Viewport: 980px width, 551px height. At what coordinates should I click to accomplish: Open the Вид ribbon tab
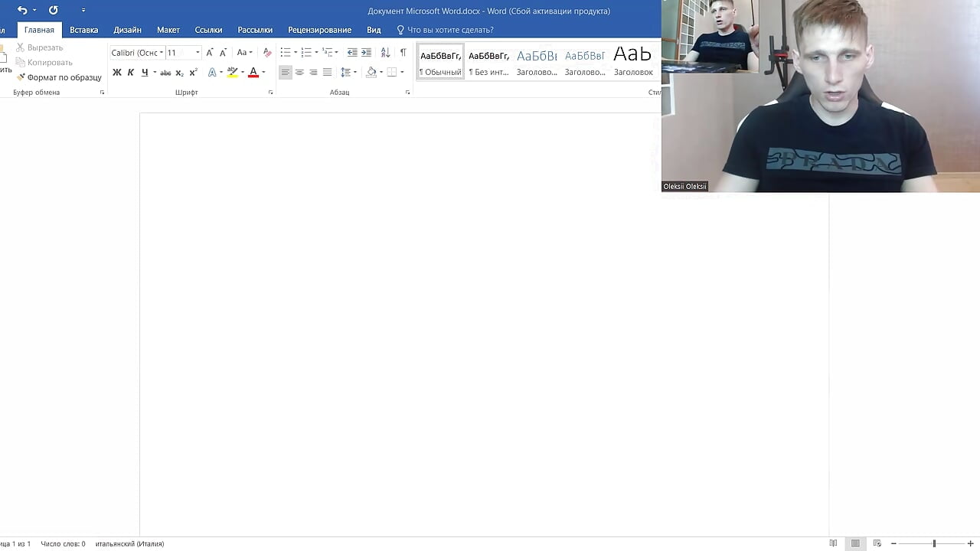[374, 30]
